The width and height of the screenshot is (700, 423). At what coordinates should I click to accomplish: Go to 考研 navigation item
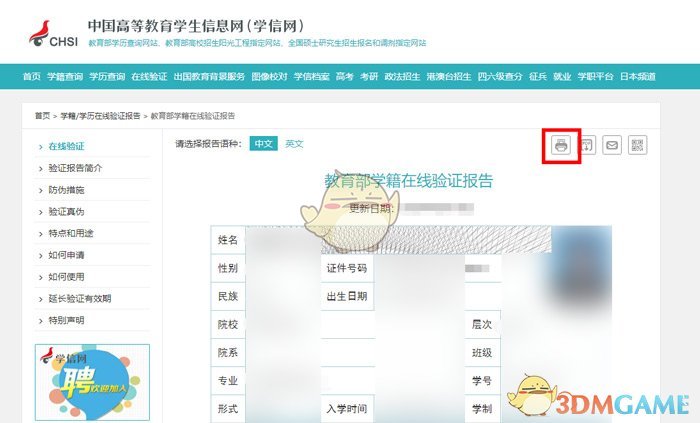[369, 76]
